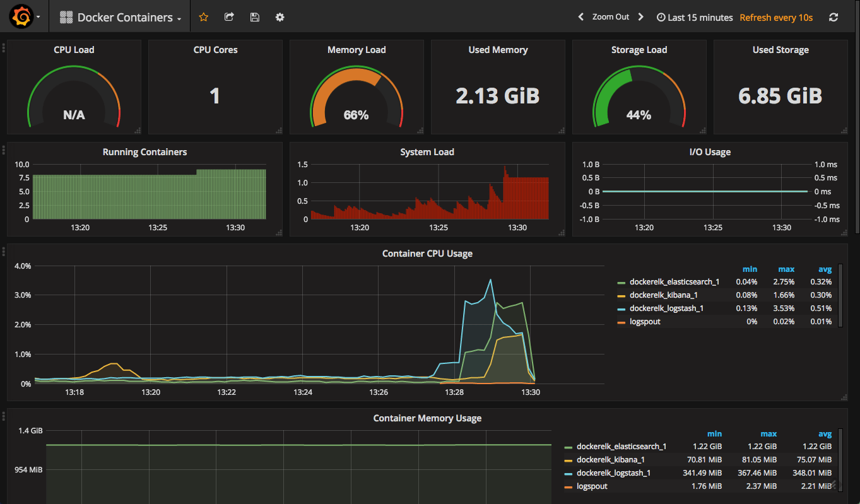860x504 pixels.
Task: Open the Container CPU Usage panel menu
Action: [x=427, y=253]
